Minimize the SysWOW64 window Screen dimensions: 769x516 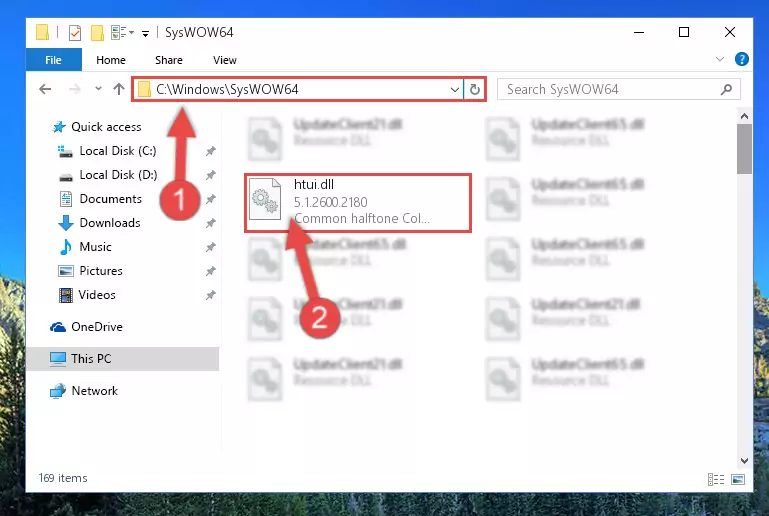tap(639, 32)
